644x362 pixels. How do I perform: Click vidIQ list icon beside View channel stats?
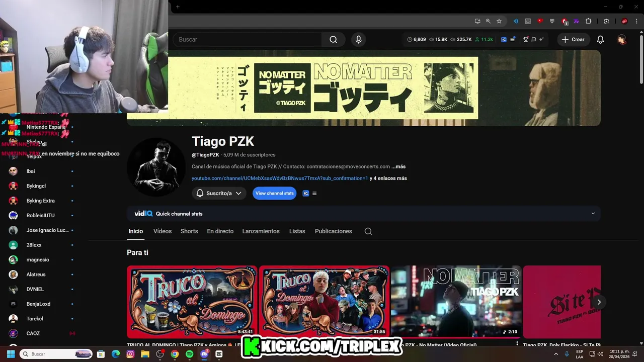(x=314, y=193)
